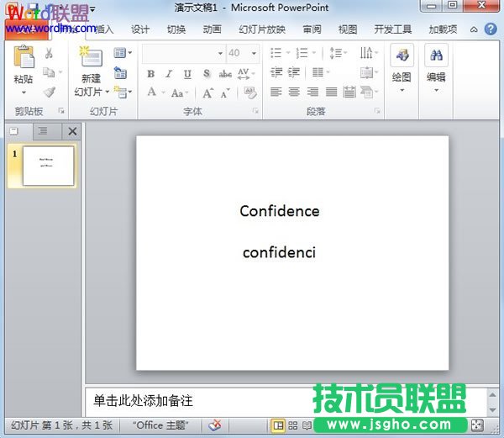Open the font size 40 dropdown
504x438 pixels.
(x=254, y=53)
